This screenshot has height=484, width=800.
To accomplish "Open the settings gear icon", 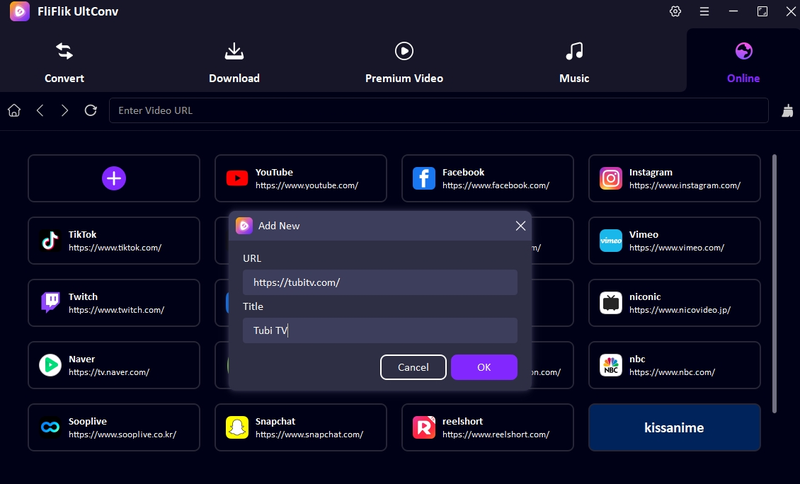I will click(x=675, y=11).
